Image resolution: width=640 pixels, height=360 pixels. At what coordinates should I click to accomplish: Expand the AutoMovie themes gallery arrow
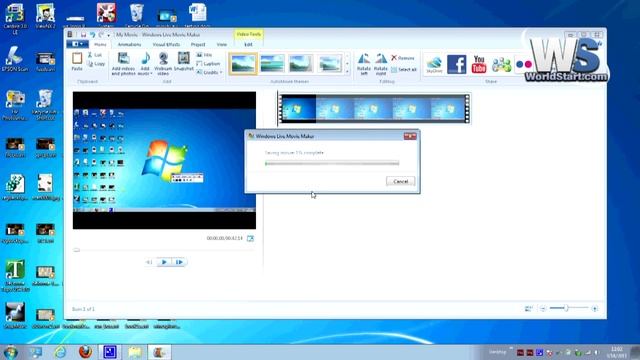pos(347,72)
